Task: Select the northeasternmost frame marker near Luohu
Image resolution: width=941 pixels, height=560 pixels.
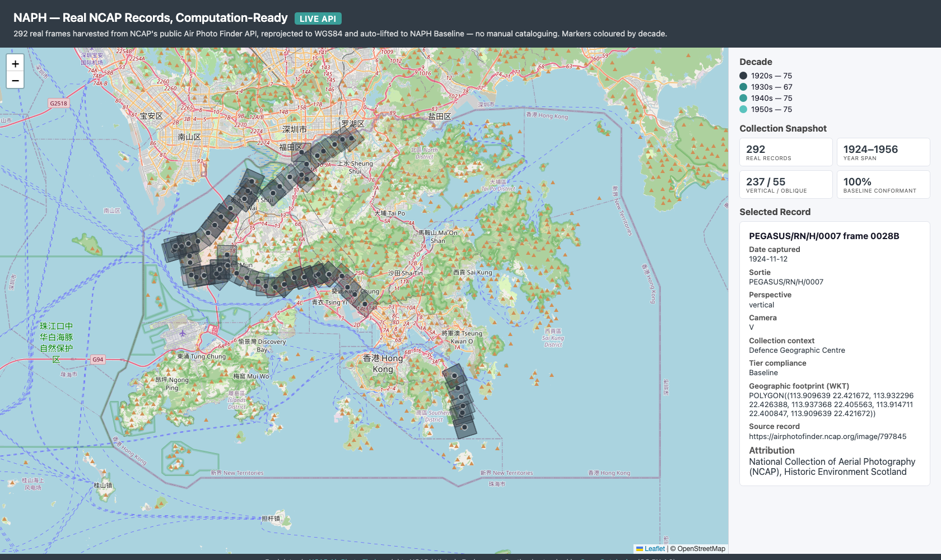Action: point(352,138)
